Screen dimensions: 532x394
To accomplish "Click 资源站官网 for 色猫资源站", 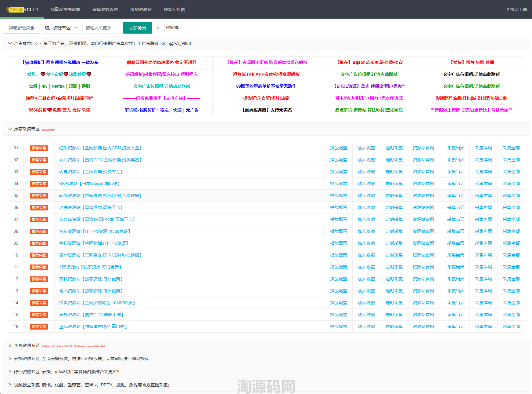I will coord(423,243).
